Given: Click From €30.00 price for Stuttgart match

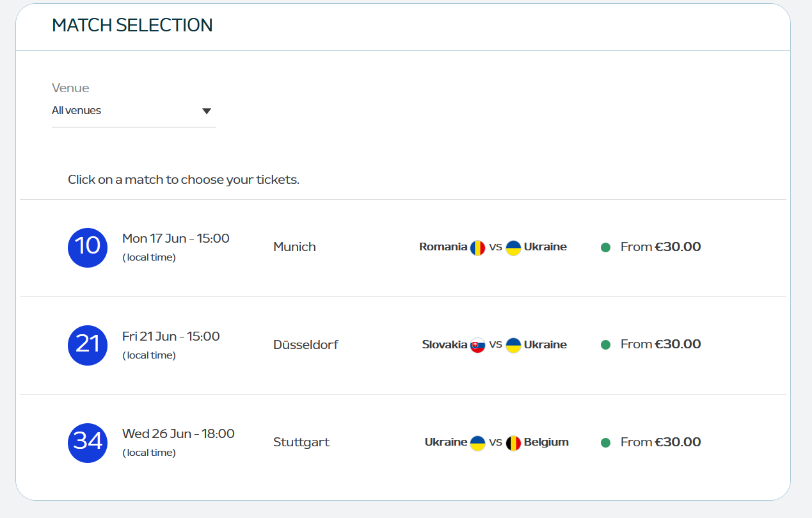Looking at the screenshot, I should (661, 442).
